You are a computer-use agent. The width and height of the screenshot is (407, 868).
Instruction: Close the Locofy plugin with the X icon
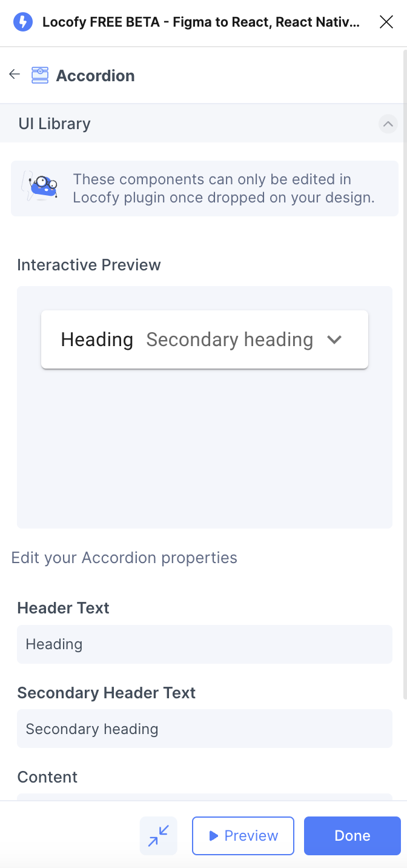tap(386, 22)
